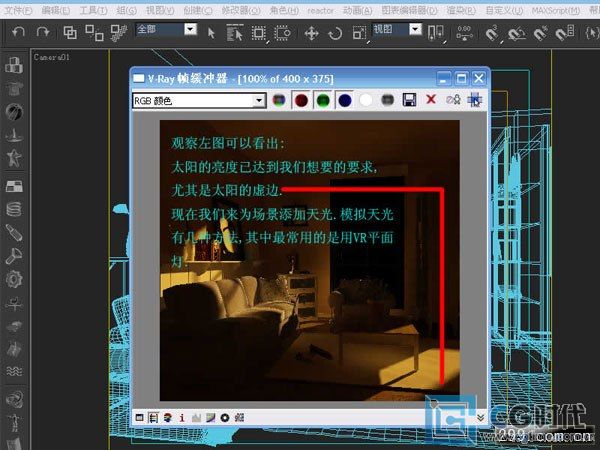Click the Undo arrow in main toolbar
Screen dimensions: 600x450
tap(18, 32)
